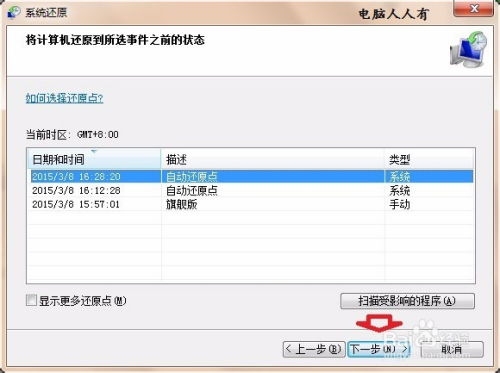
Task: Sort by the 类型 column header
Action: [430, 159]
